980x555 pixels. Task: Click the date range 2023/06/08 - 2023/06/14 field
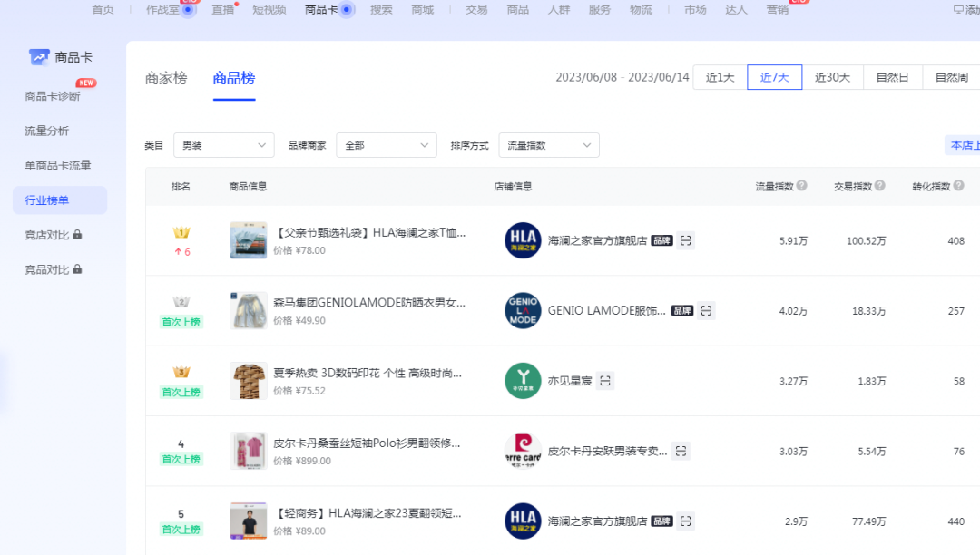click(x=622, y=77)
